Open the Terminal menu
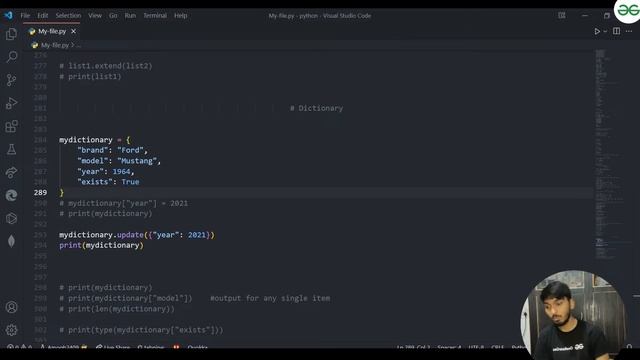The image size is (640, 360). click(155, 16)
